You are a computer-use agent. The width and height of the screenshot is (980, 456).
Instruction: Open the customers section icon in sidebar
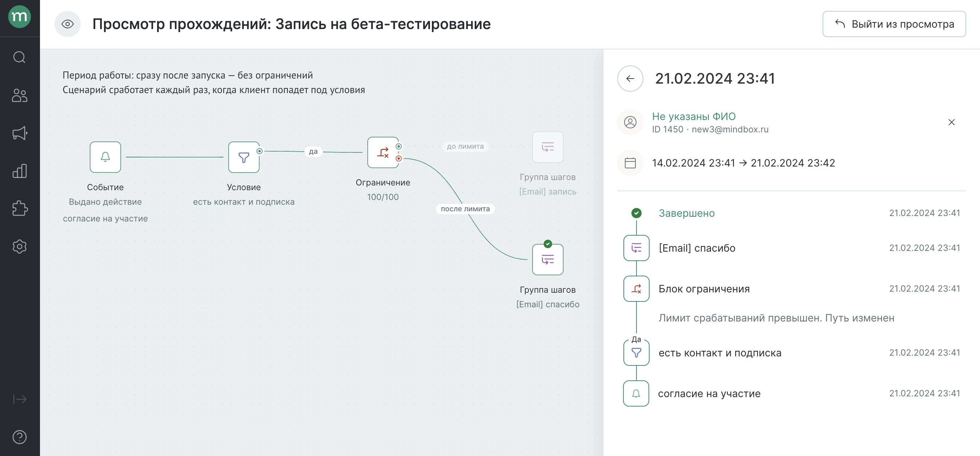coord(19,95)
